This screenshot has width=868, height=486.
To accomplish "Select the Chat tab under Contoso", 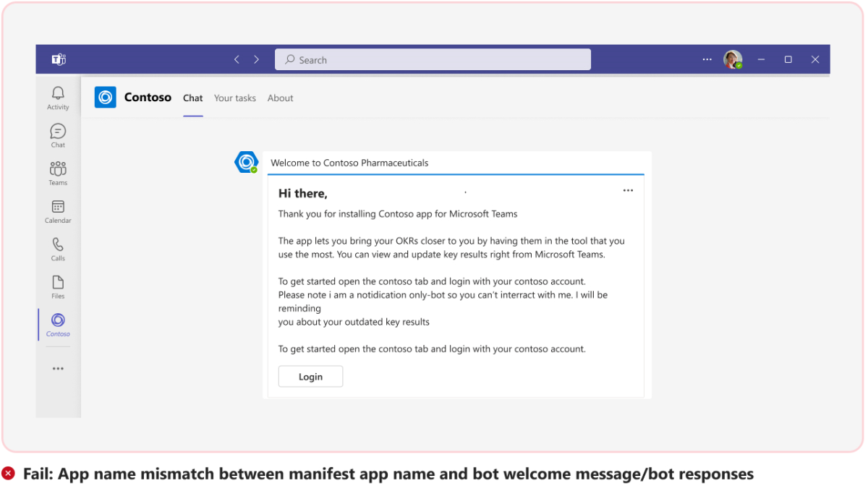I will pos(192,98).
